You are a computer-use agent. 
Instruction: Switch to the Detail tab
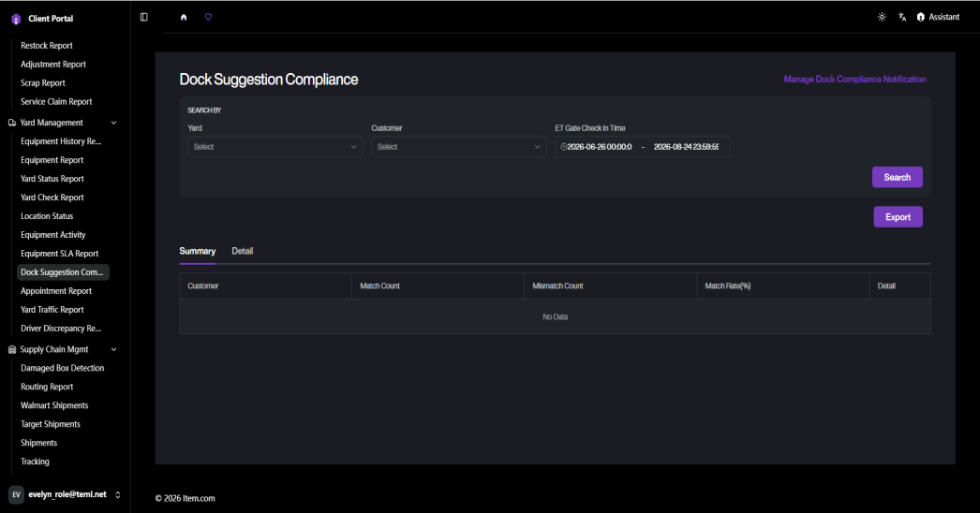243,251
